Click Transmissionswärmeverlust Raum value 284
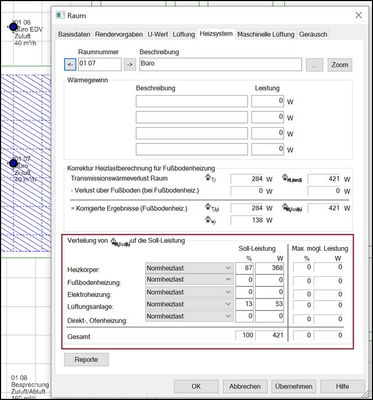 (247, 179)
